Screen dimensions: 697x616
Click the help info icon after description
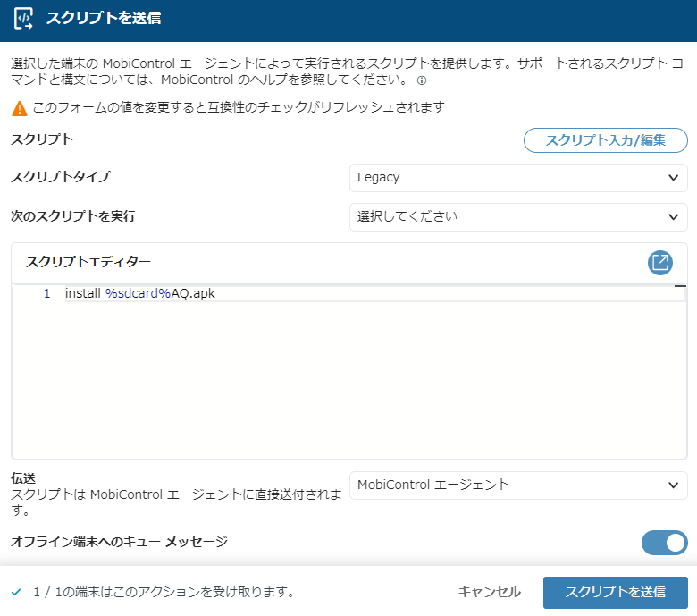coord(422,80)
